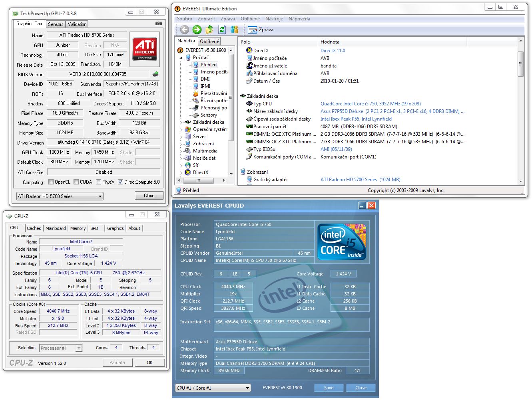The height and width of the screenshot is (400, 532).
Task: Click the Pole column header
Action: pyautogui.click(x=278, y=42)
